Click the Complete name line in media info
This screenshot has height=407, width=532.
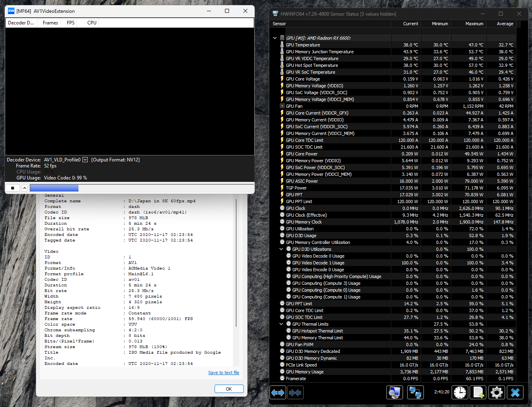point(120,201)
